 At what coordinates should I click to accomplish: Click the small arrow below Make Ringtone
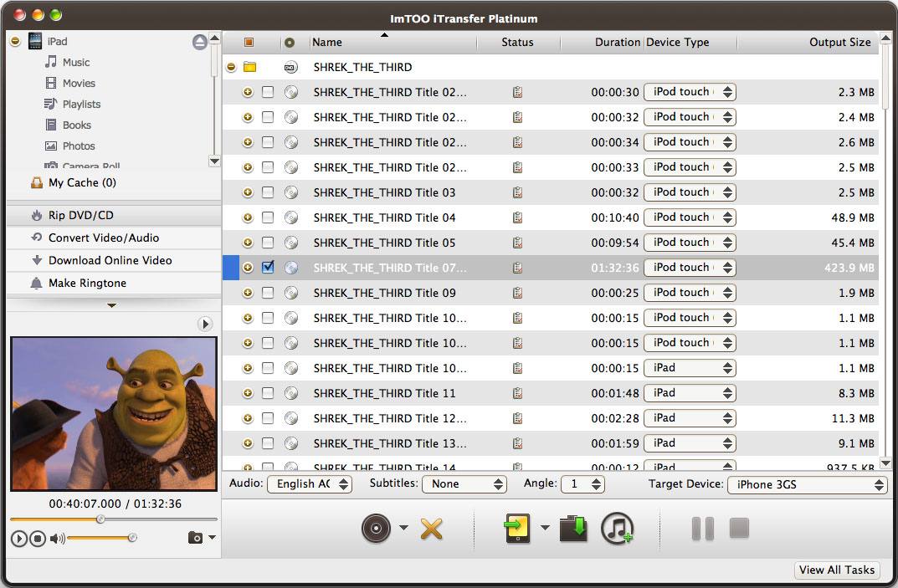(x=111, y=305)
